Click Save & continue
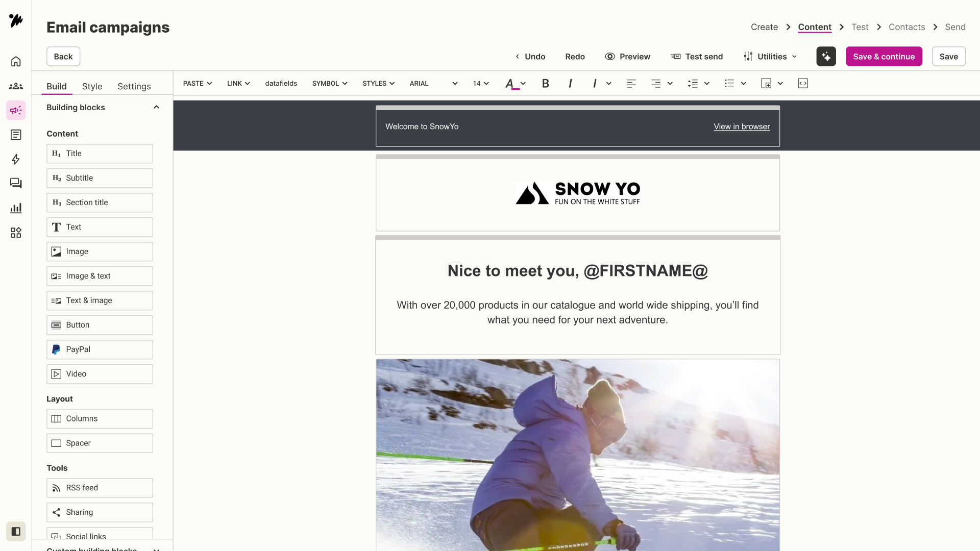This screenshot has height=551, width=980. tap(884, 57)
